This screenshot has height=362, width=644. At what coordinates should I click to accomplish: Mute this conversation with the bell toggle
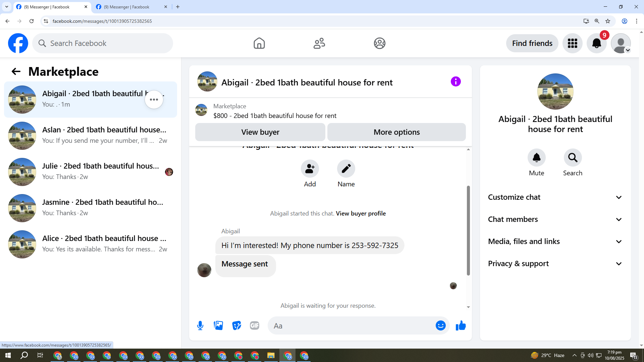536,158
